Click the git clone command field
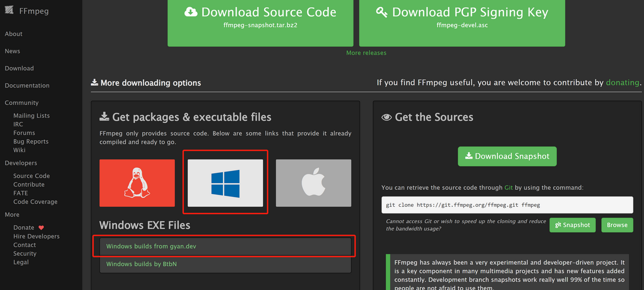This screenshot has height=290, width=644. (507, 205)
